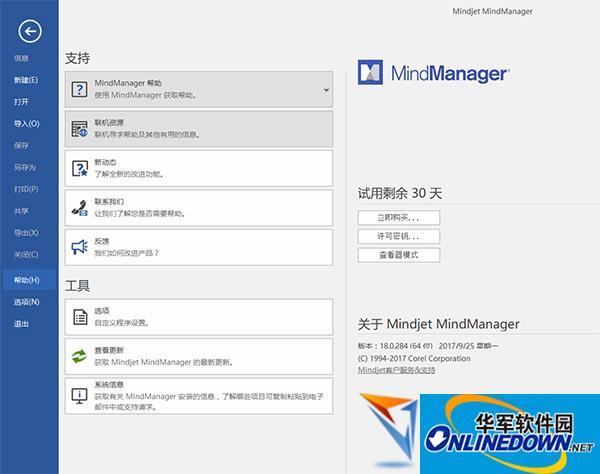Click the 查看更新 green refresh icon
Image resolution: width=600 pixels, height=474 pixels.
point(79,357)
